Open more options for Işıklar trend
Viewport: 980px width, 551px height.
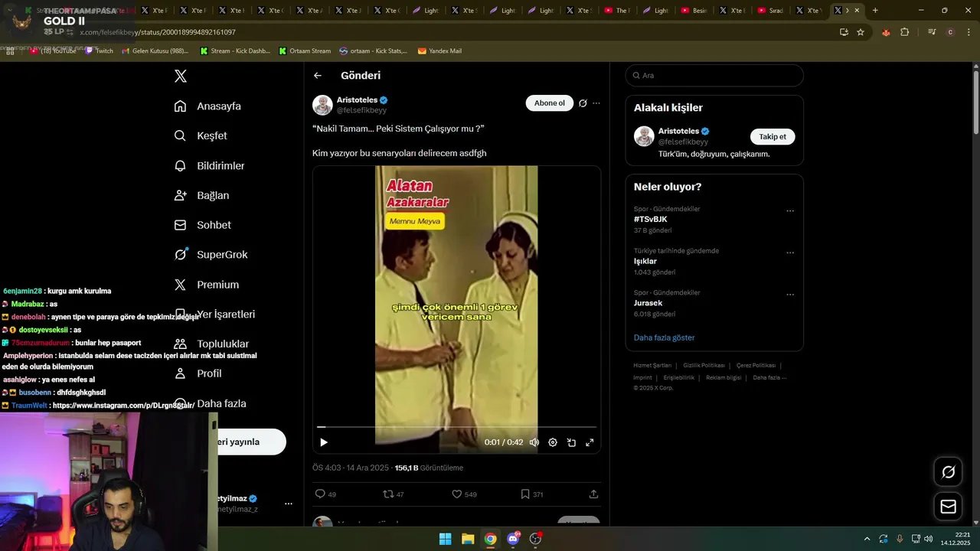[x=790, y=253]
